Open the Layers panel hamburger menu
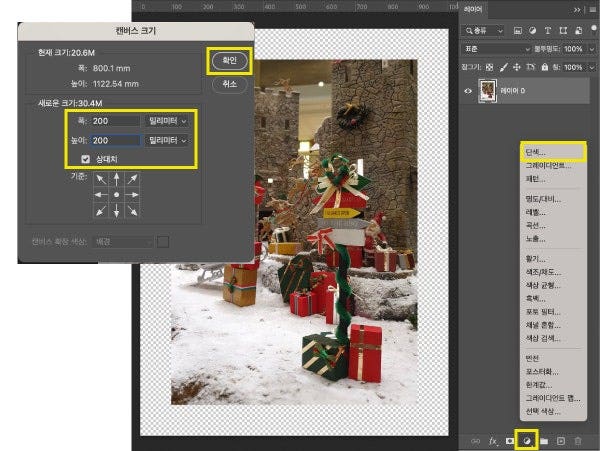The width and height of the screenshot is (600, 451). point(593,10)
